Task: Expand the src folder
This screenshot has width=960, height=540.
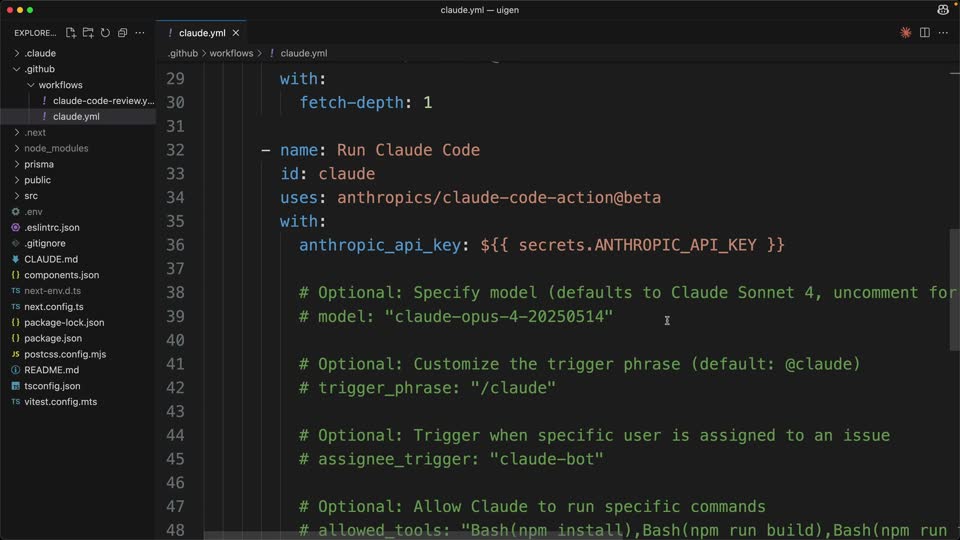Action: 31,196
